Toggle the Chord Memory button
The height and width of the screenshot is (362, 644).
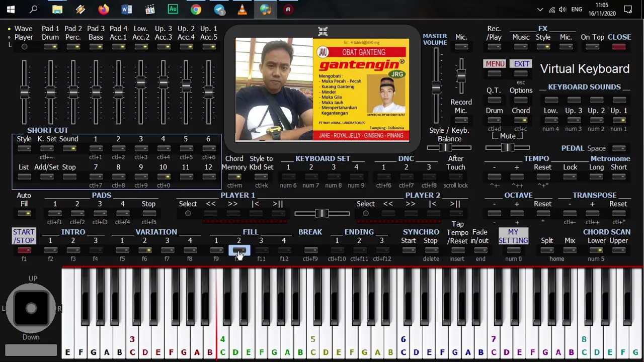tap(234, 177)
